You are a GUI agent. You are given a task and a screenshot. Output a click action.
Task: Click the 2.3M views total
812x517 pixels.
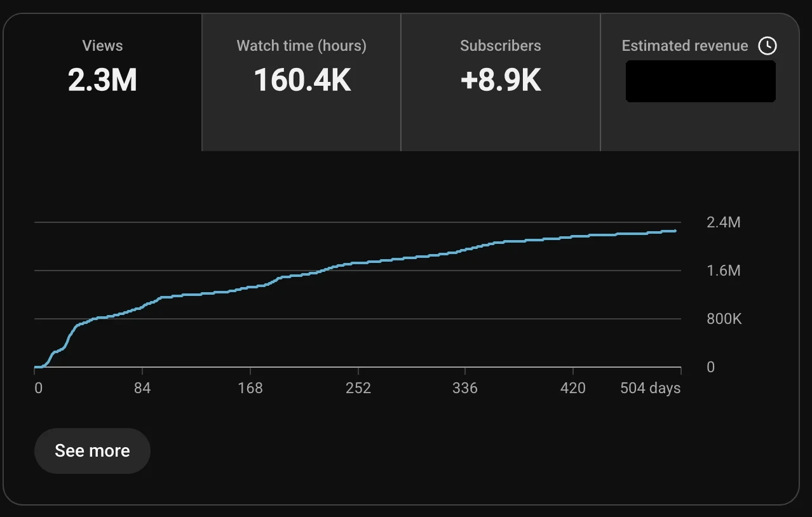(102, 80)
